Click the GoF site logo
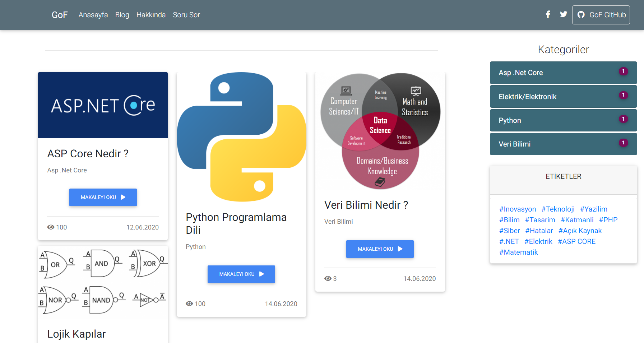 pos(60,15)
